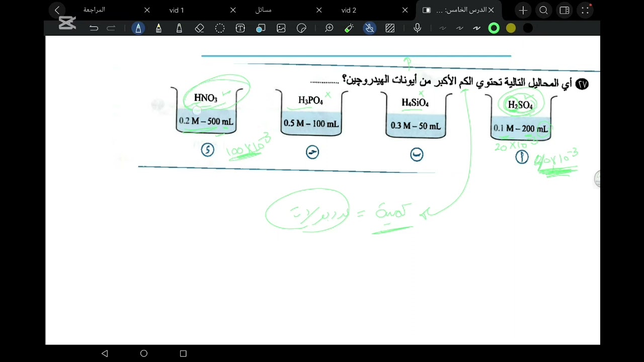Go back using the top-left chevron

tap(57, 10)
